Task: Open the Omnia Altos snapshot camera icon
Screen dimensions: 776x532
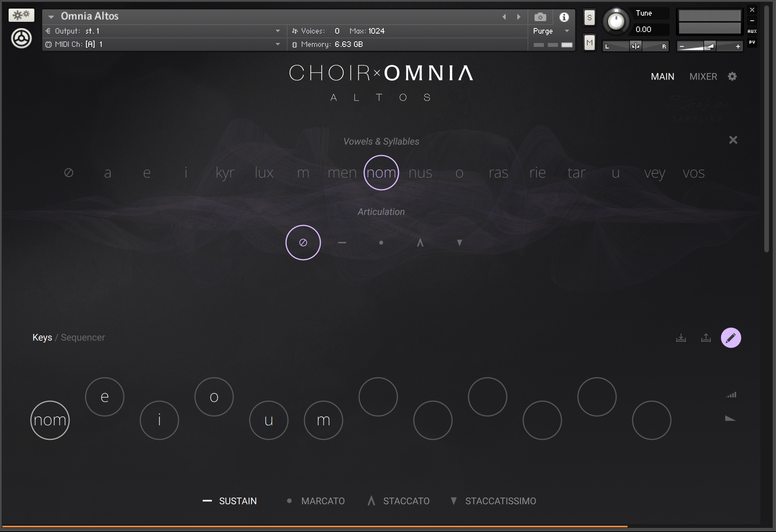Action: pyautogui.click(x=540, y=17)
